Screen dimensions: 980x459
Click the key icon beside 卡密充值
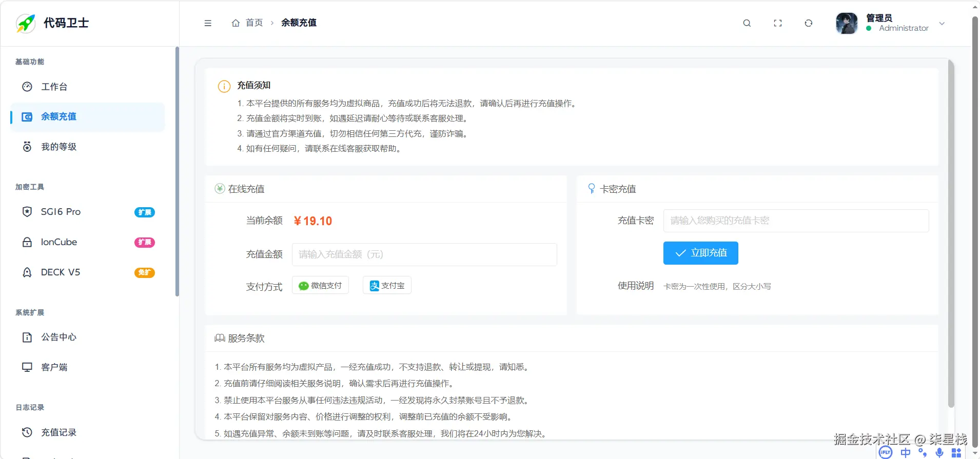(592, 189)
